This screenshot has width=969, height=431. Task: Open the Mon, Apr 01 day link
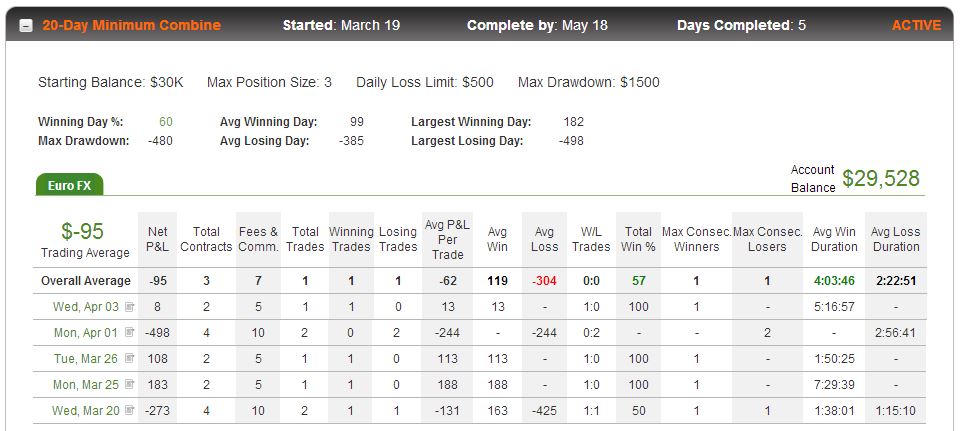pyautogui.click(x=85, y=333)
